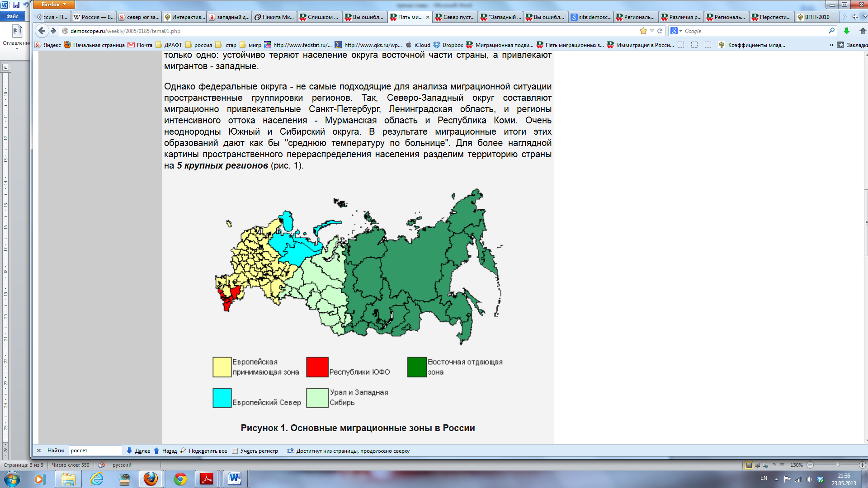This screenshot has width=868, height=488.
Task: Find next match with 'Далее' arrow
Action: pyautogui.click(x=138, y=450)
